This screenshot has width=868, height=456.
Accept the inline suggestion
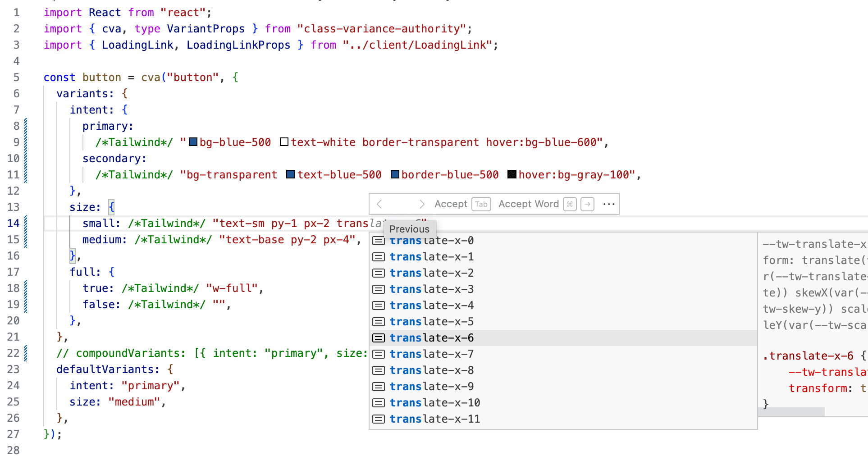(451, 204)
